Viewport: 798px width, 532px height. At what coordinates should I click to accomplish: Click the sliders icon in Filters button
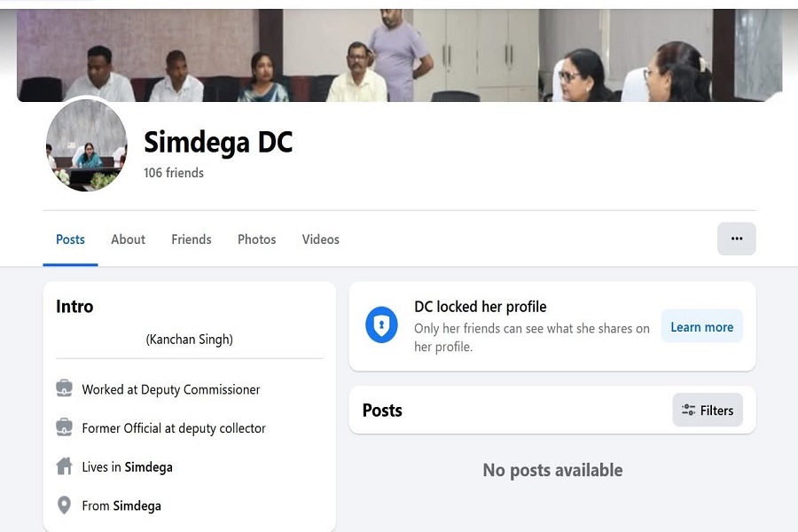coord(688,411)
